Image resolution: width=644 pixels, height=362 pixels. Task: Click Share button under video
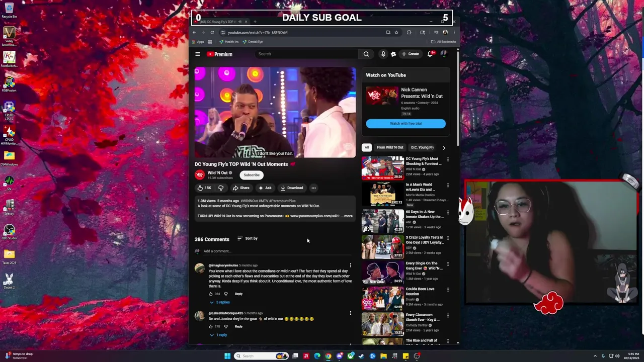coord(241,188)
